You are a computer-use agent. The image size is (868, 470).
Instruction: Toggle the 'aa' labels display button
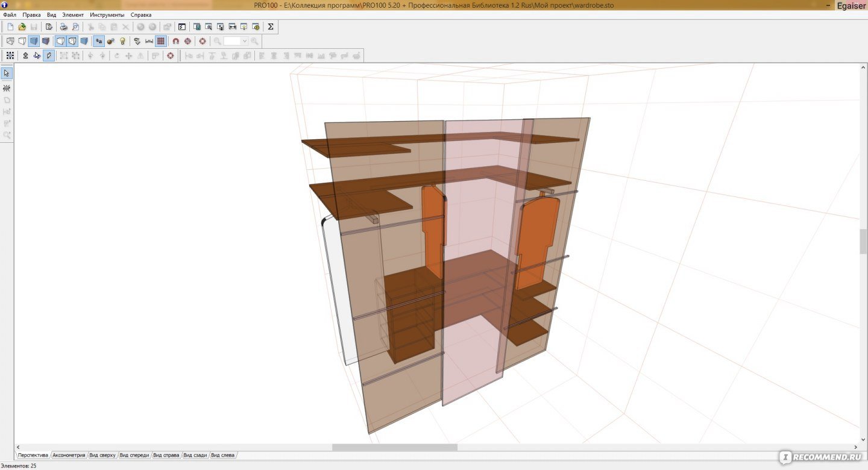point(99,41)
